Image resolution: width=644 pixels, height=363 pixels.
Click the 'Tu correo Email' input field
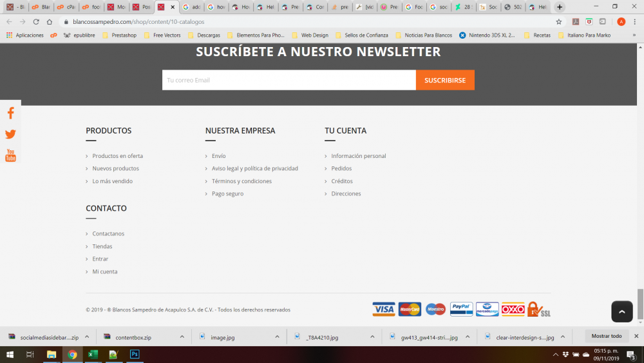point(289,80)
